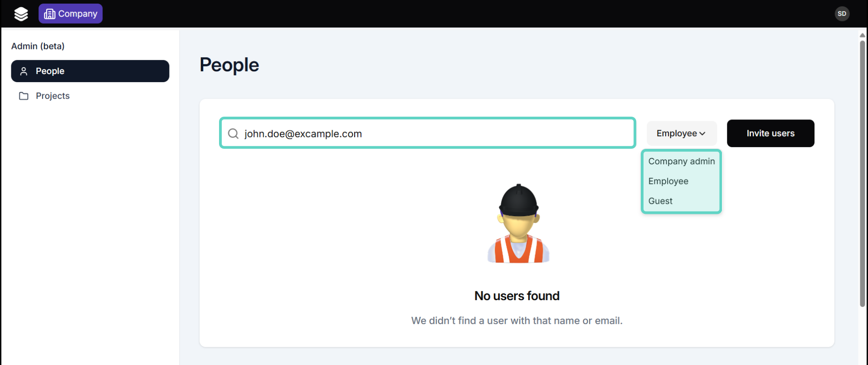Click the vertical page scrollbar
This screenshot has width=868, height=365.
pos(862,173)
